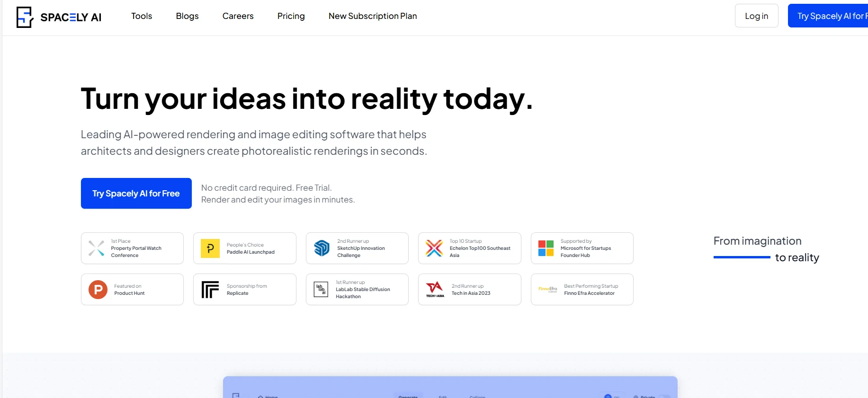Click the Microsoft for Startups logo
The width and height of the screenshot is (868, 398).
[546, 248]
